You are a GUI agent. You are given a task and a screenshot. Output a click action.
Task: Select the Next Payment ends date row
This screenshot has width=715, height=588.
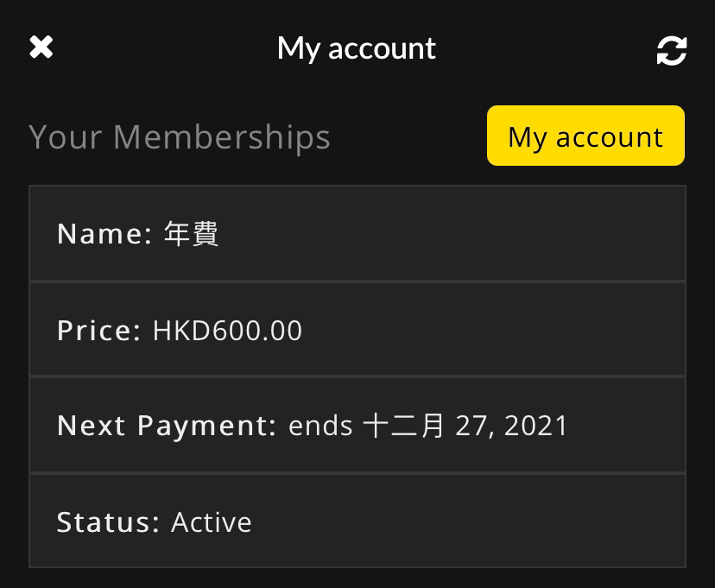357,426
